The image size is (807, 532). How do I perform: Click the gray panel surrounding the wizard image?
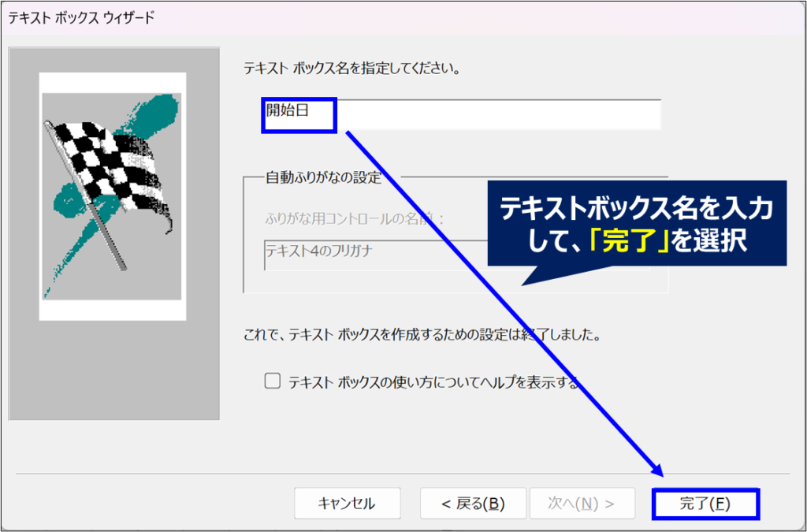(114, 370)
